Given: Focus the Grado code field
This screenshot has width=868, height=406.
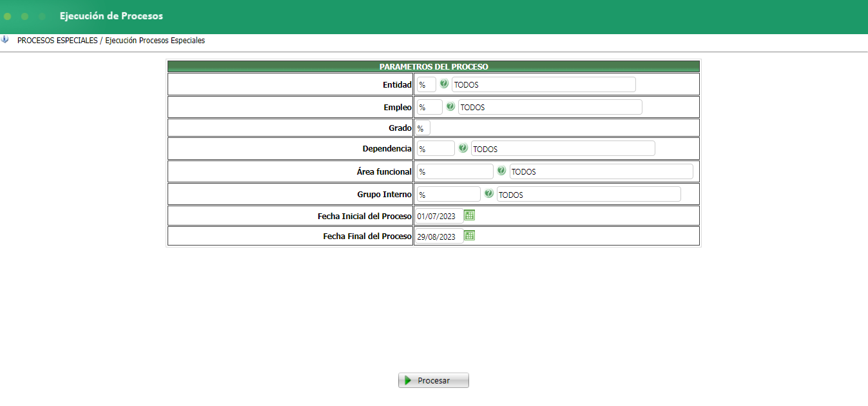Looking at the screenshot, I should [x=423, y=128].
